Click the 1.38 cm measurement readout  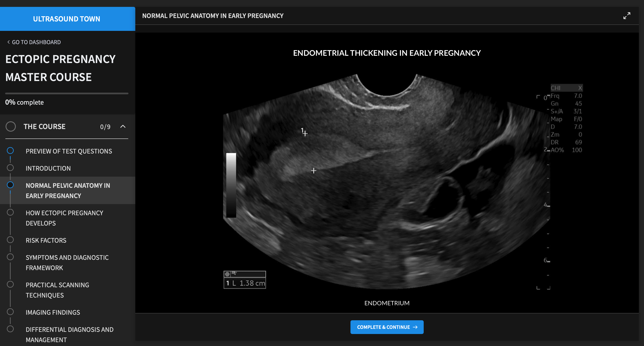click(245, 283)
